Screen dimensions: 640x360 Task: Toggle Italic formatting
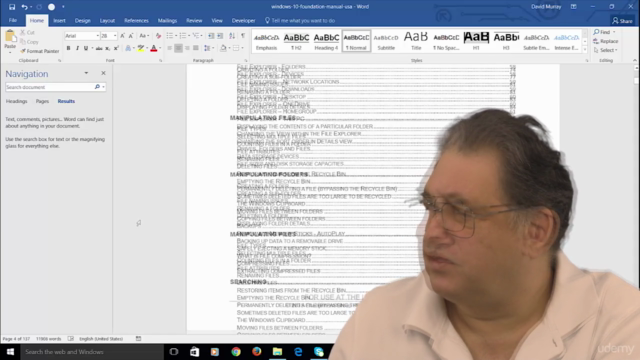pos(77,49)
